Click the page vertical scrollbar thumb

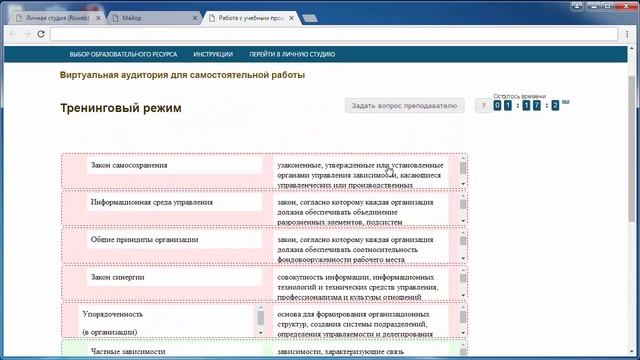632,149
